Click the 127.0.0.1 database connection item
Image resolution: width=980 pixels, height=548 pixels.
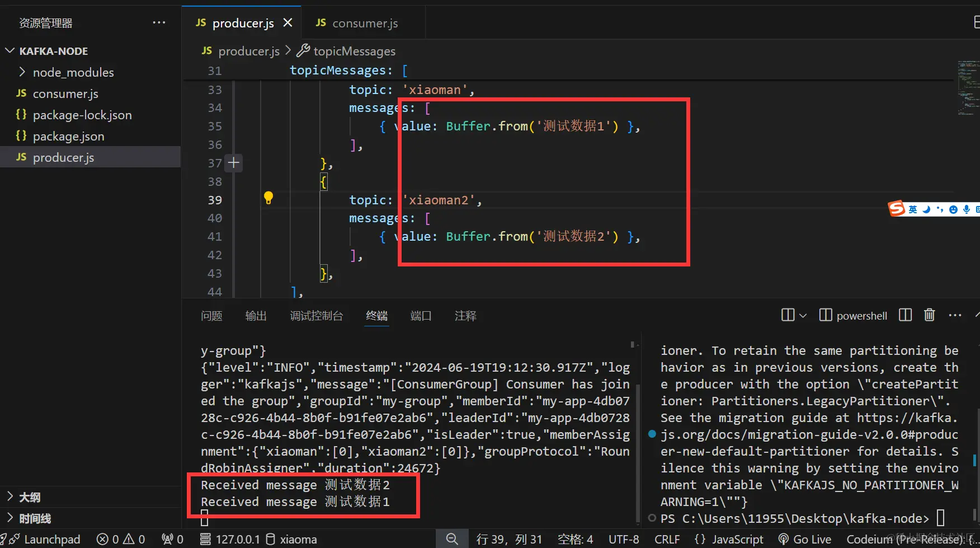pos(230,539)
